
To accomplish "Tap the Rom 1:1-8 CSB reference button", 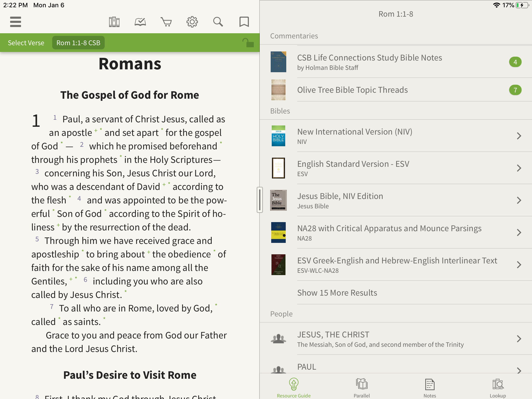I will tap(78, 43).
